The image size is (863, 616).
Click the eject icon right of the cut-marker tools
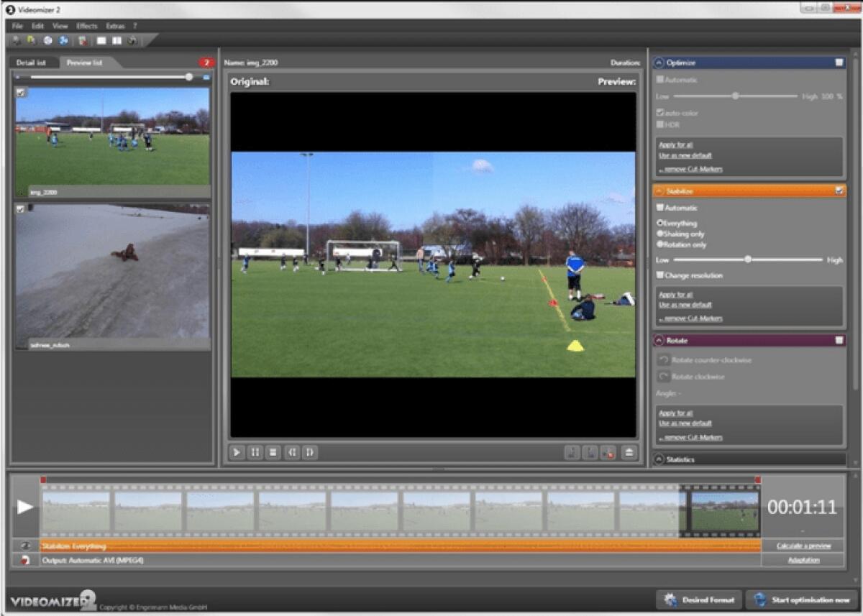point(626,453)
